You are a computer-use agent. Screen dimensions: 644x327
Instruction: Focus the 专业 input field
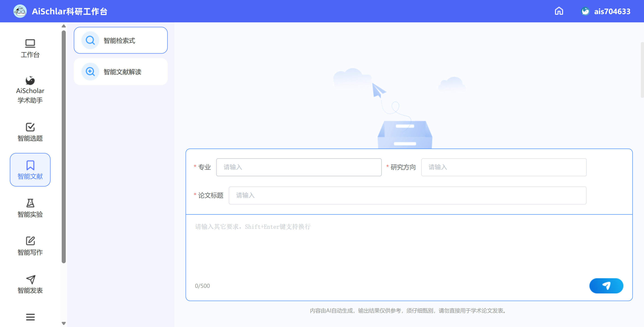tap(299, 167)
